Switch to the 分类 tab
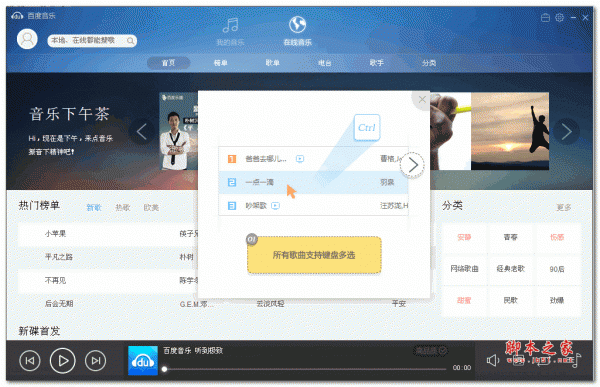This screenshot has height=387, width=600. coord(429,63)
